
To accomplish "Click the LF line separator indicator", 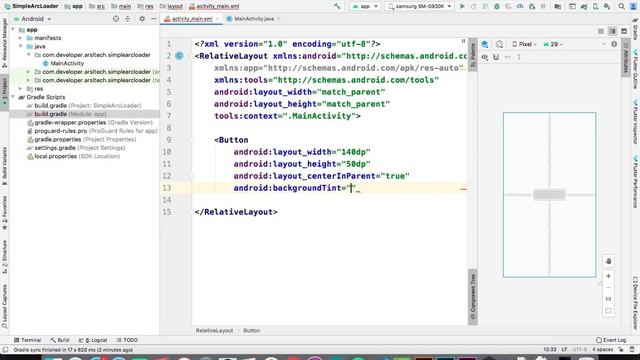I will 564,350.
